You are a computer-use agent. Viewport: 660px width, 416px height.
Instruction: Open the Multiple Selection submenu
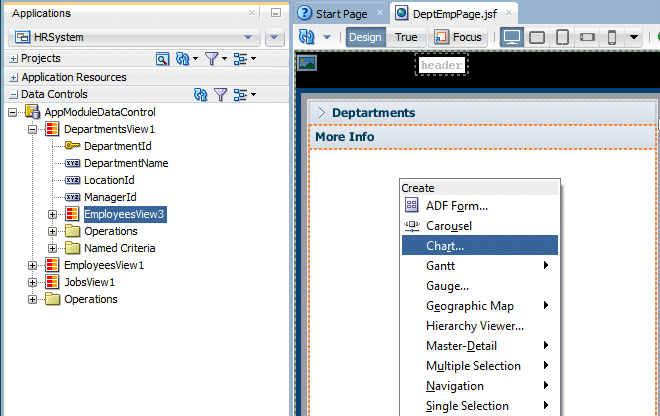(x=480, y=366)
